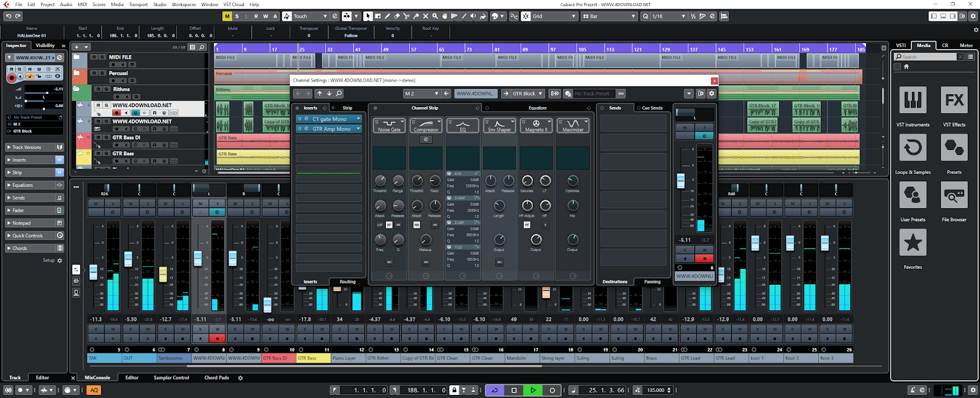The height and width of the screenshot is (398, 980).
Task: Click the Noise Gate strip module
Action: pyautogui.click(x=389, y=126)
